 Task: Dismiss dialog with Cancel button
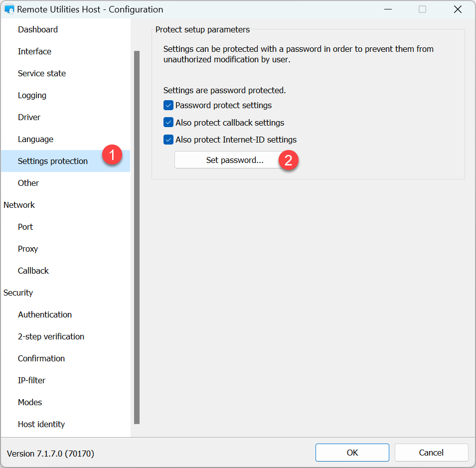[431, 453]
